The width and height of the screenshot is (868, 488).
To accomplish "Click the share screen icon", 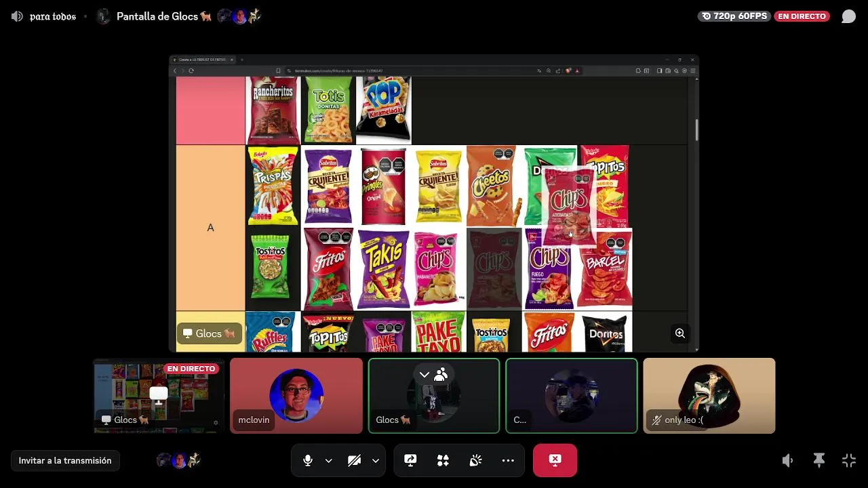I will (410, 461).
